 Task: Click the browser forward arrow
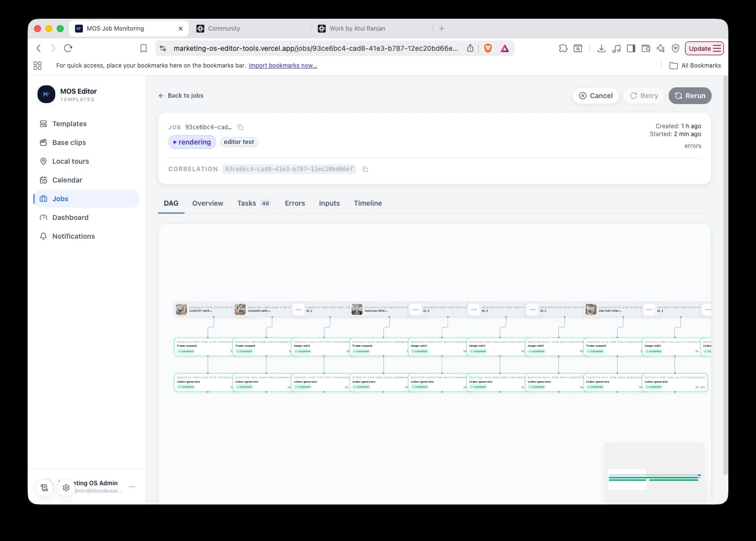point(53,48)
